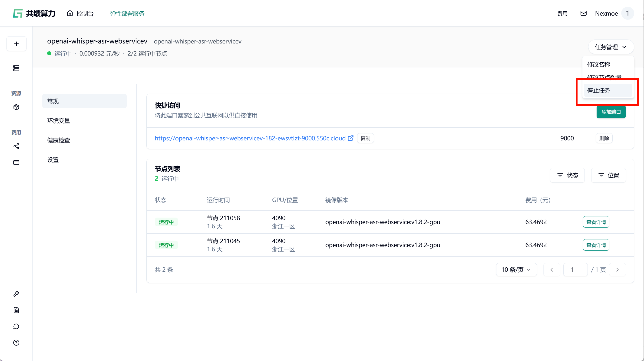
Task: Click the share nodes sidebar icon
Action: 16,146
